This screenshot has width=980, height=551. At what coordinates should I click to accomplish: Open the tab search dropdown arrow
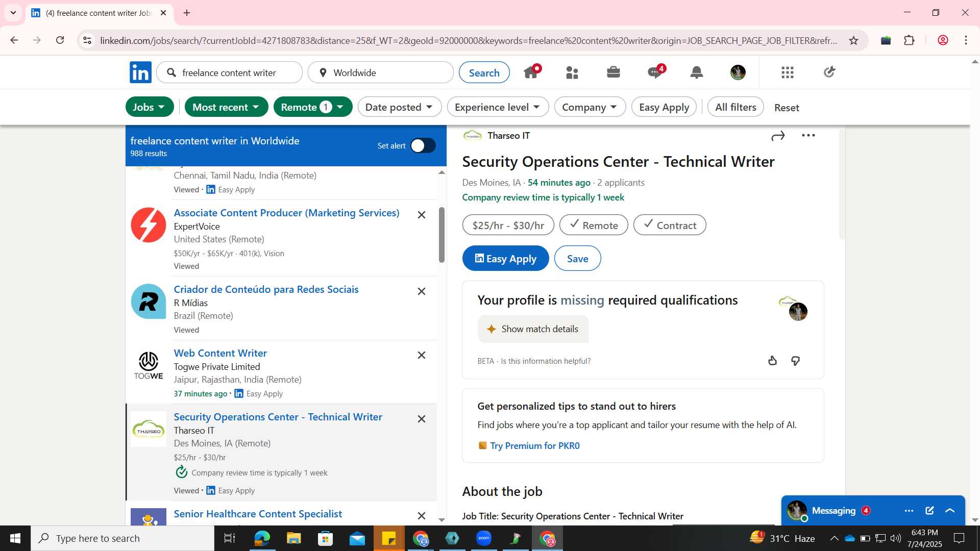pyautogui.click(x=13, y=13)
